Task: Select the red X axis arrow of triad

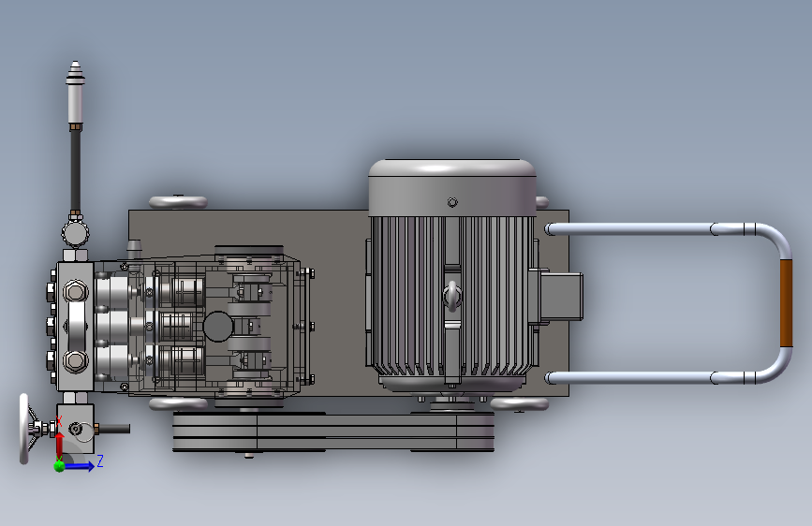Action: 60,446
